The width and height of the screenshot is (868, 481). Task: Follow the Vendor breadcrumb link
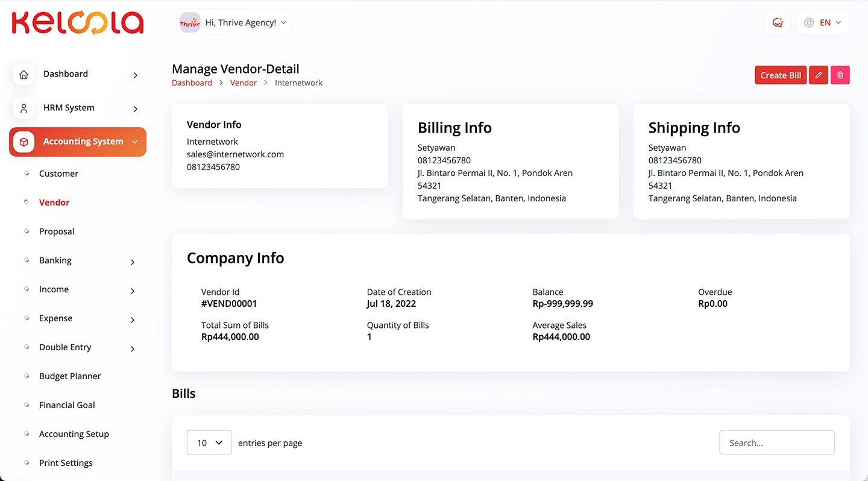pos(244,83)
